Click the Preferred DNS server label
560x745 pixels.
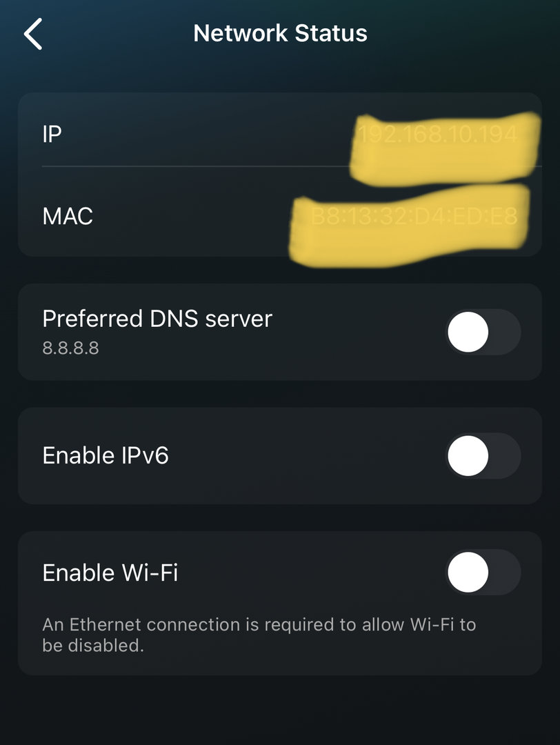coord(157,319)
